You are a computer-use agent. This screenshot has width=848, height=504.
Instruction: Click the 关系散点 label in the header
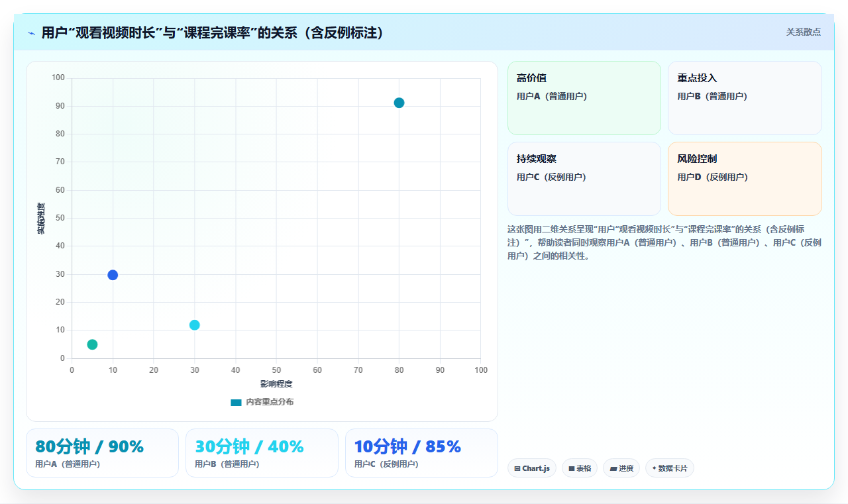pos(804,32)
